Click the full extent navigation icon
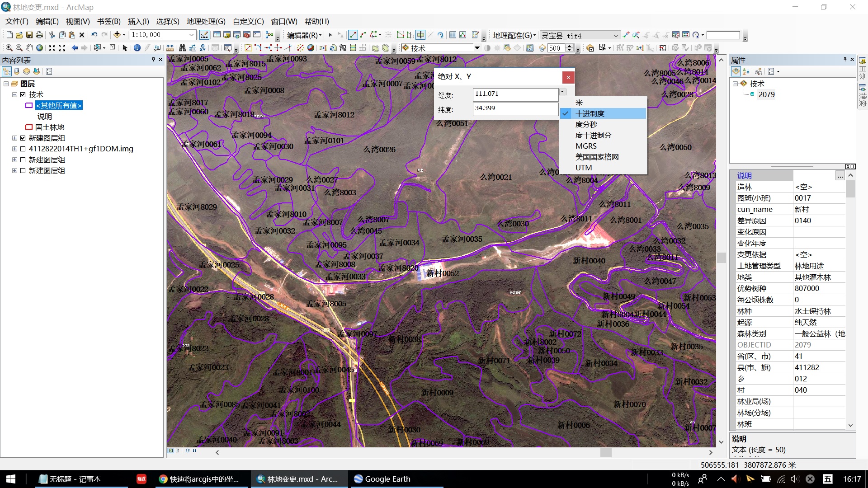Screen dimensions: 868x488 click(x=40, y=47)
